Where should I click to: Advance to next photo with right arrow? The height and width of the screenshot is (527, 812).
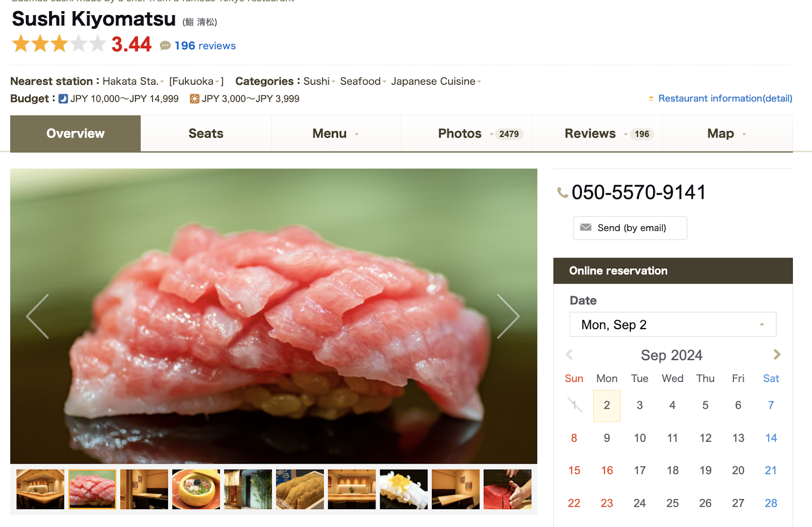(508, 316)
